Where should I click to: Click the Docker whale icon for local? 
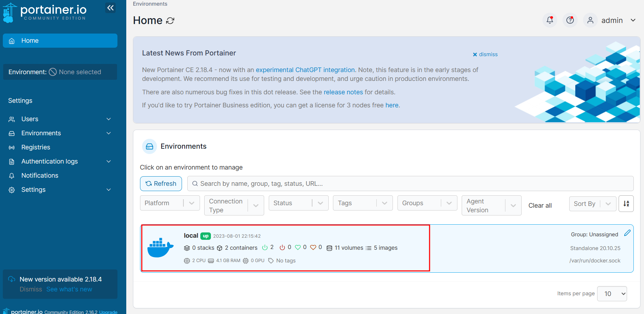[160, 248]
